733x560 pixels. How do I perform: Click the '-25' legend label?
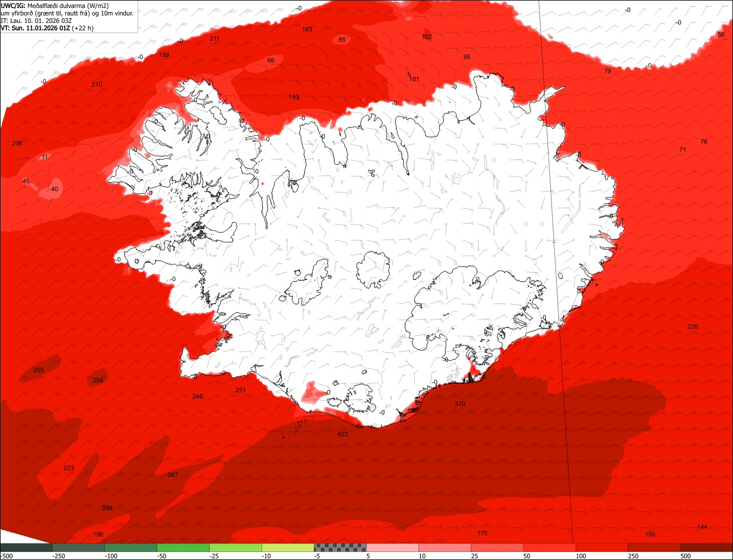tap(215, 556)
